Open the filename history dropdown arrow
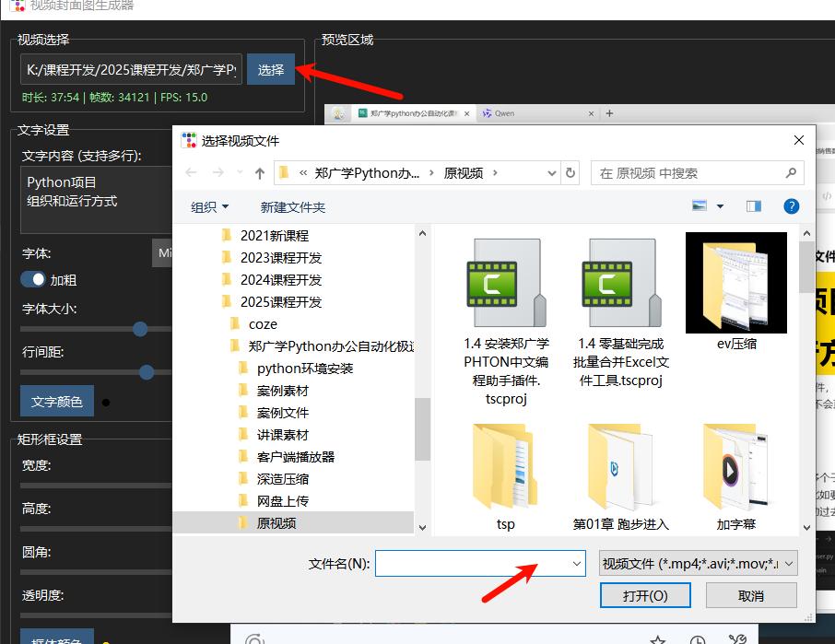Screen dimensions: 835x644 [x=577, y=563]
